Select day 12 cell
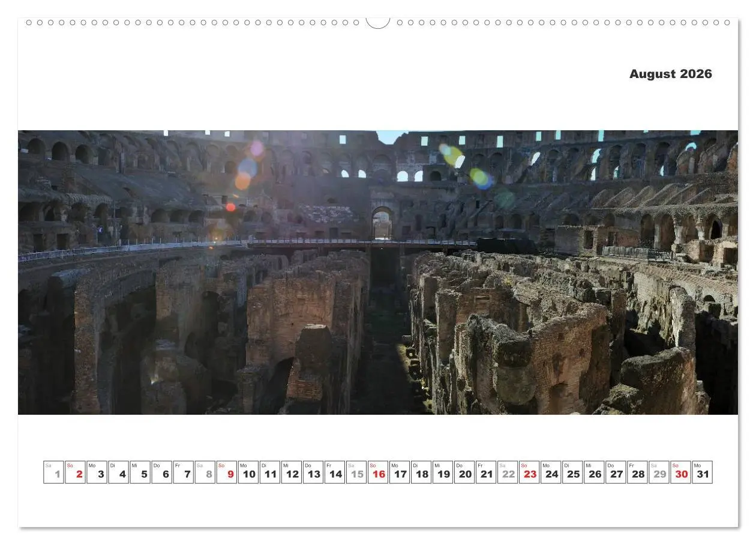 (x=291, y=472)
